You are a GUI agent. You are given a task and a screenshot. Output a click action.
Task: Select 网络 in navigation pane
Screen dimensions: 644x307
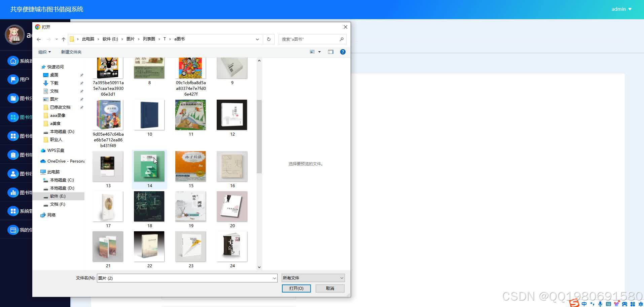(x=51, y=215)
